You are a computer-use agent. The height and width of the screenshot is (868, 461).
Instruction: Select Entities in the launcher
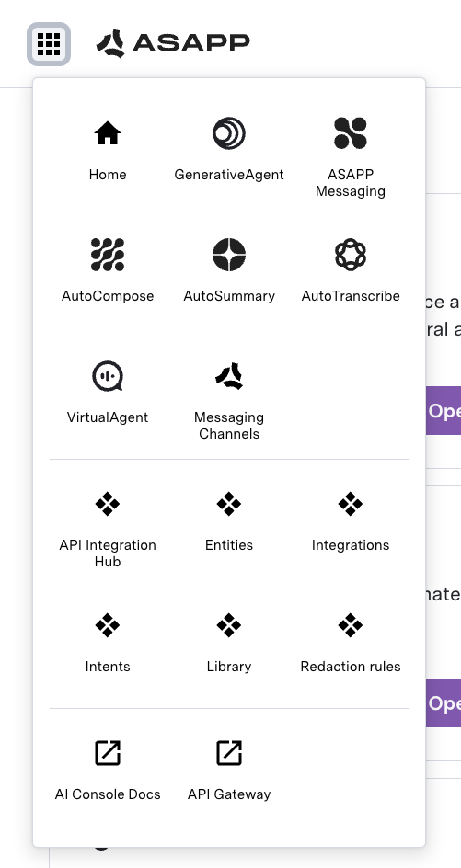(x=229, y=521)
